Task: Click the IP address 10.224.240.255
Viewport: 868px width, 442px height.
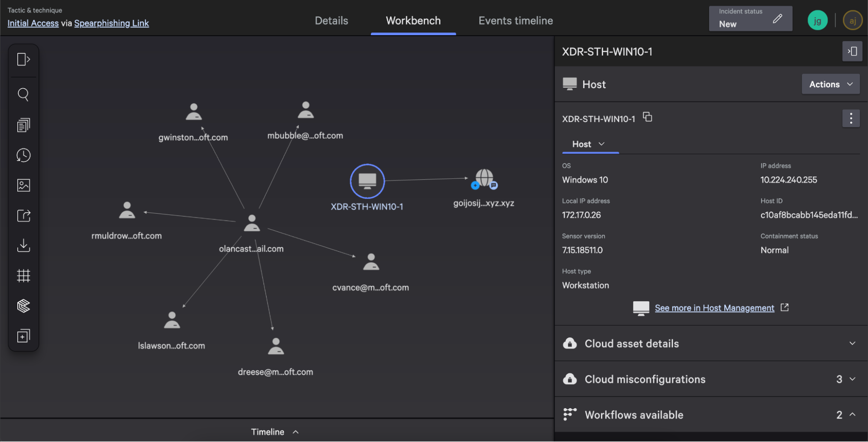Action: tap(789, 180)
